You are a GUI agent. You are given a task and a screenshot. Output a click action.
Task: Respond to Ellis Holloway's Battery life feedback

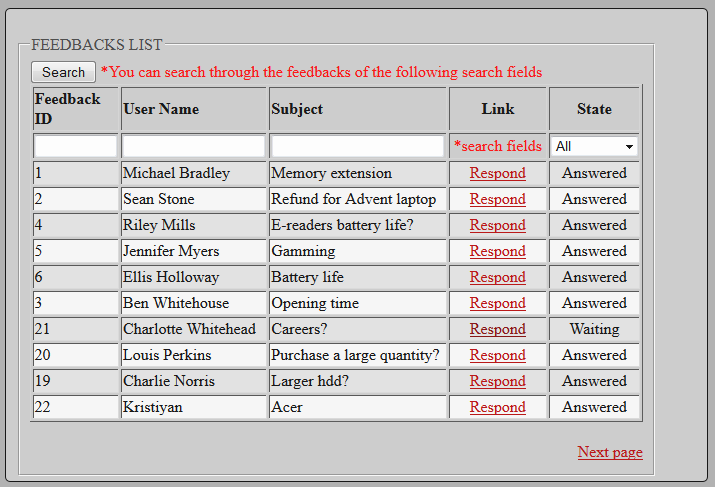(497, 277)
